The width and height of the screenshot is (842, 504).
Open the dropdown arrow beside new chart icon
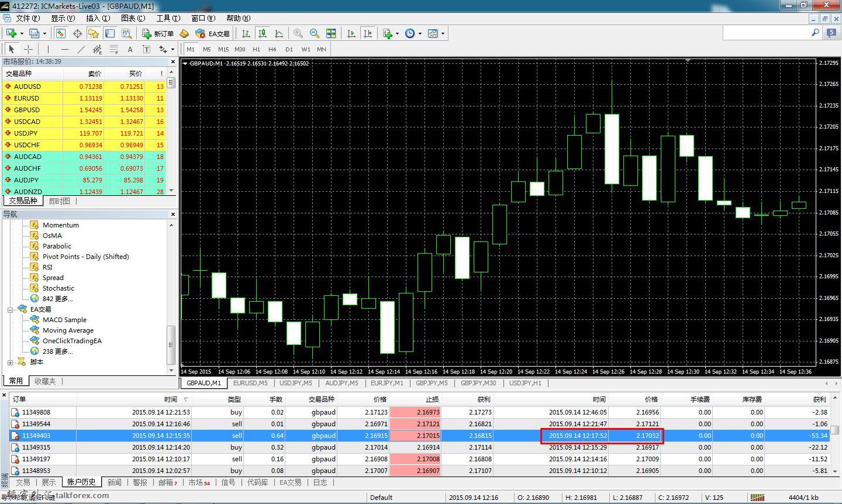click(x=22, y=33)
